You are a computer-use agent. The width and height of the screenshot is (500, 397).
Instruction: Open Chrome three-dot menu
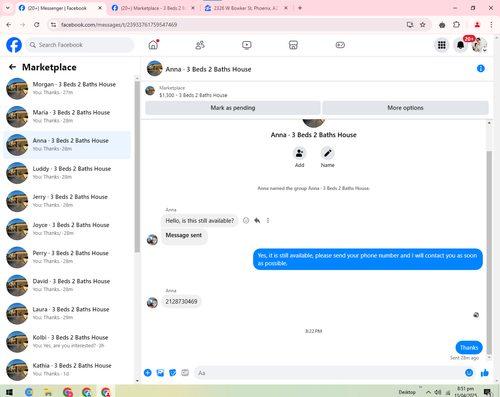pos(491,25)
